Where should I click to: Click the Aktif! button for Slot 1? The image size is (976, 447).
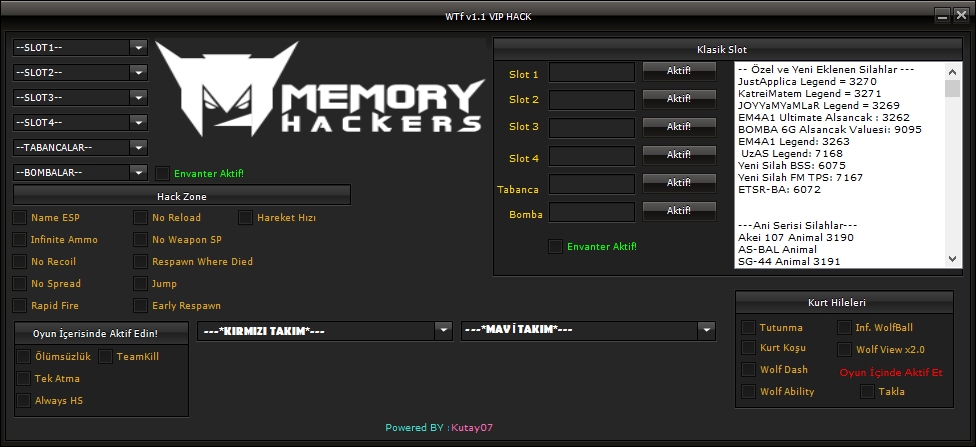[x=678, y=72]
